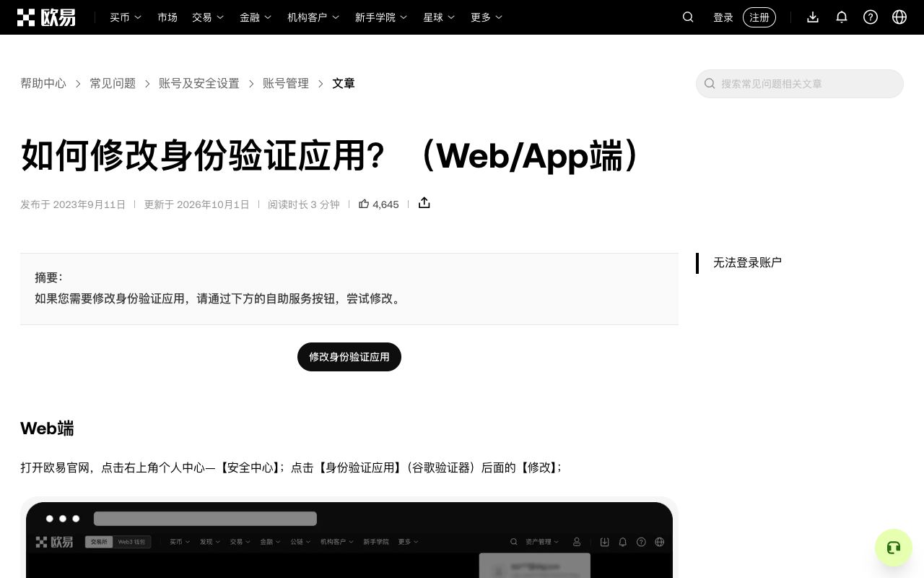The width and height of the screenshot is (924, 578).
Task: Click the 登录 login link
Action: pyautogui.click(x=723, y=17)
